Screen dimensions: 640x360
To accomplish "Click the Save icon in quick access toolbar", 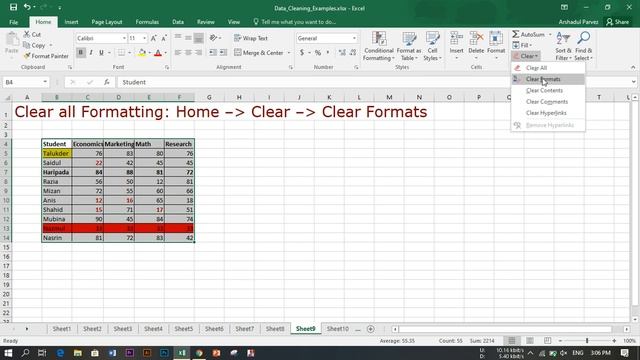I will click(x=13, y=7).
